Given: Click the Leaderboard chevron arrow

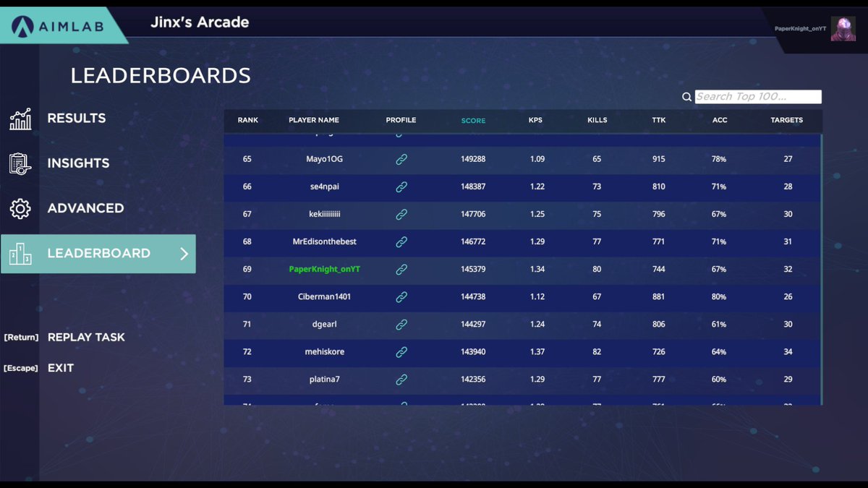Looking at the screenshot, I should click(184, 254).
